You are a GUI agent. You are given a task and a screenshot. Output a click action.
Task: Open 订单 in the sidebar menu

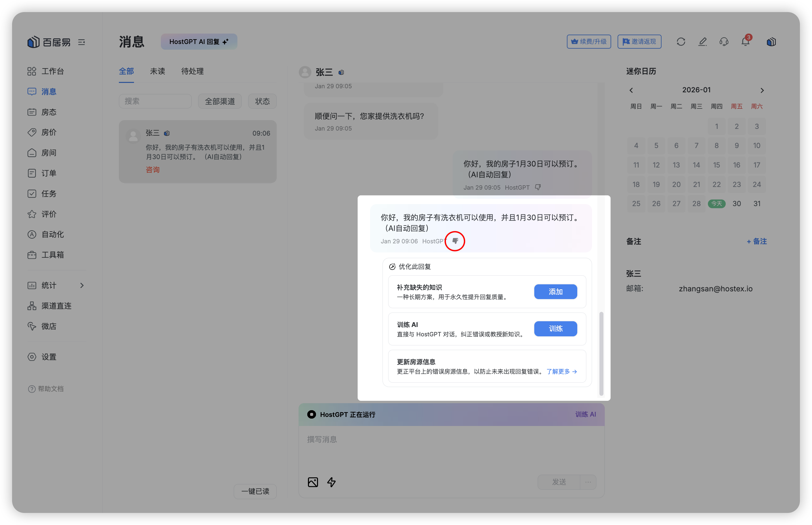pyautogui.click(x=48, y=173)
